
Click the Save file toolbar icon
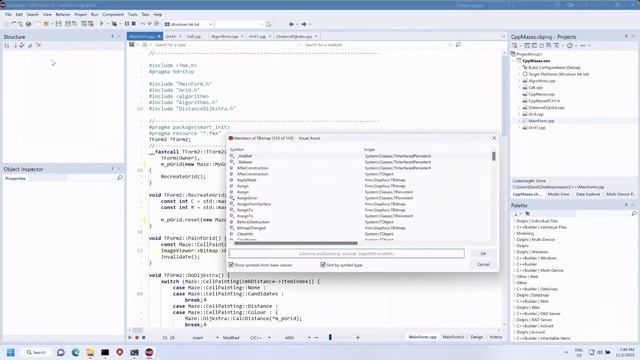[x=58, y=24]
